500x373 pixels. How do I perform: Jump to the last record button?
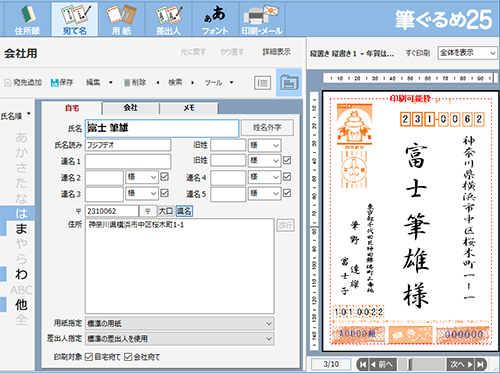(x=480, y=364)
